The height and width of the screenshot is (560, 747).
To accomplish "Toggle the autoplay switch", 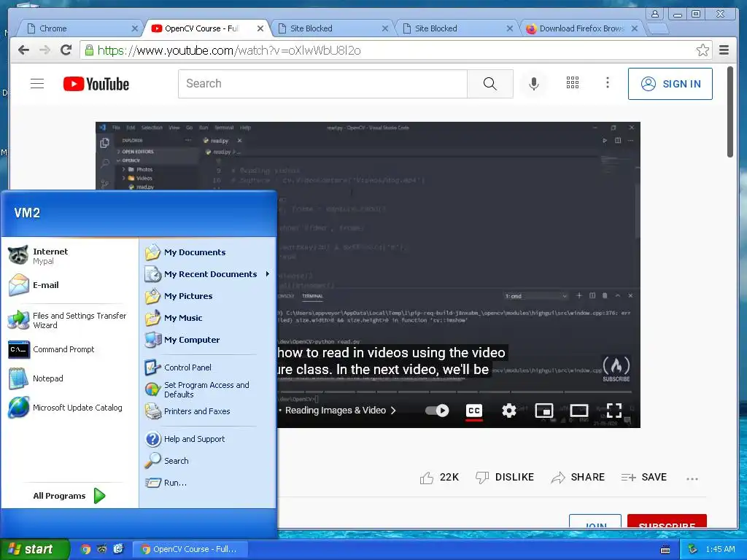I will point(436,410).
